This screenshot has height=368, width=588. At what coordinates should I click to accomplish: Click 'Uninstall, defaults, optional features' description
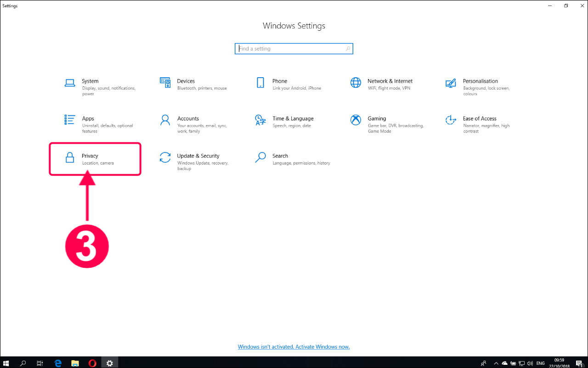coord(107,129)
